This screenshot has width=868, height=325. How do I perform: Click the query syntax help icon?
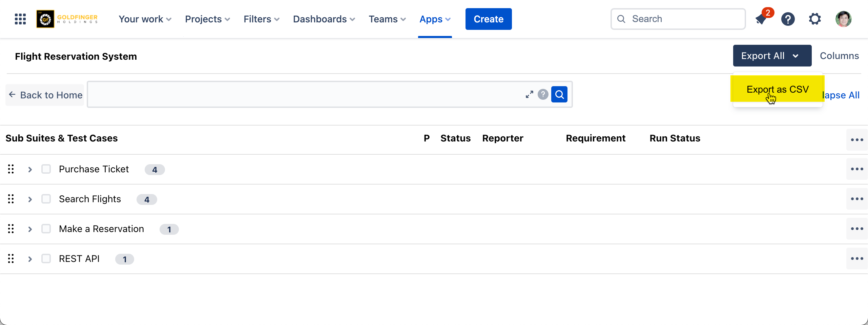[543, 94]
